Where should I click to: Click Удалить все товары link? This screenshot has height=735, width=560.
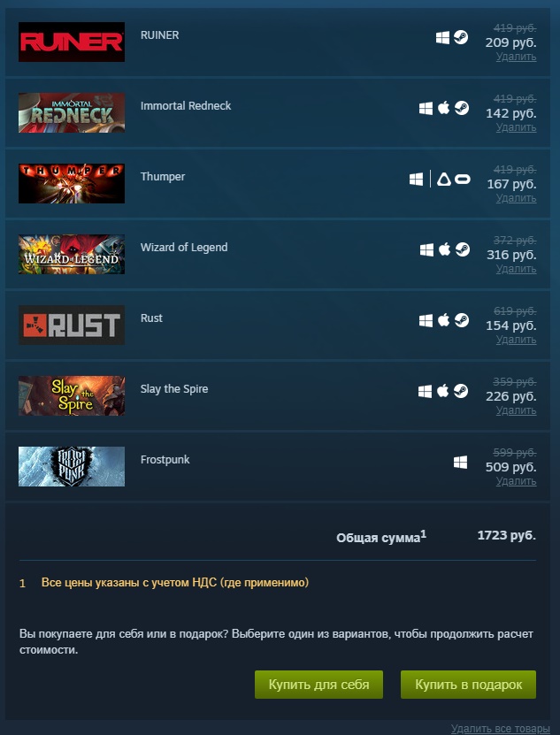coord(501,729)
